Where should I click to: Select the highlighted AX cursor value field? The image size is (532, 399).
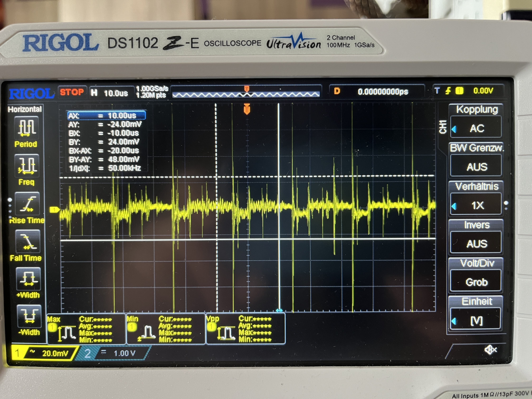click(x=106, y=116)
